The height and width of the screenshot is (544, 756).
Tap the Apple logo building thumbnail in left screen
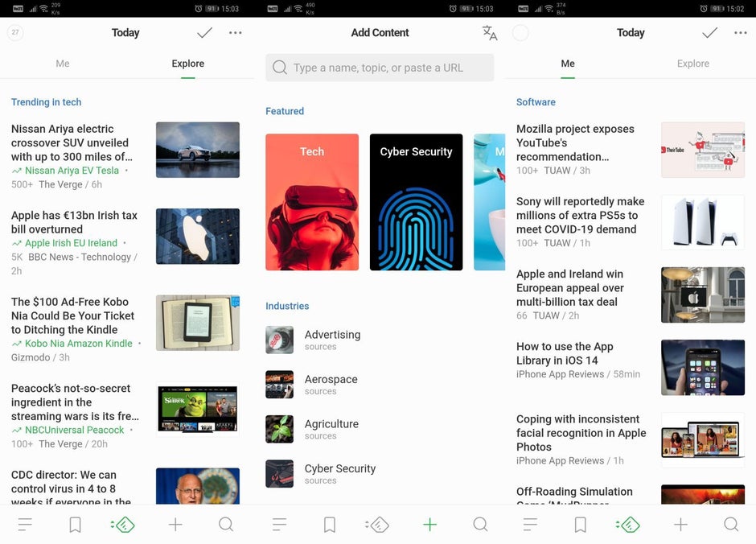click(x=198, y=237)
